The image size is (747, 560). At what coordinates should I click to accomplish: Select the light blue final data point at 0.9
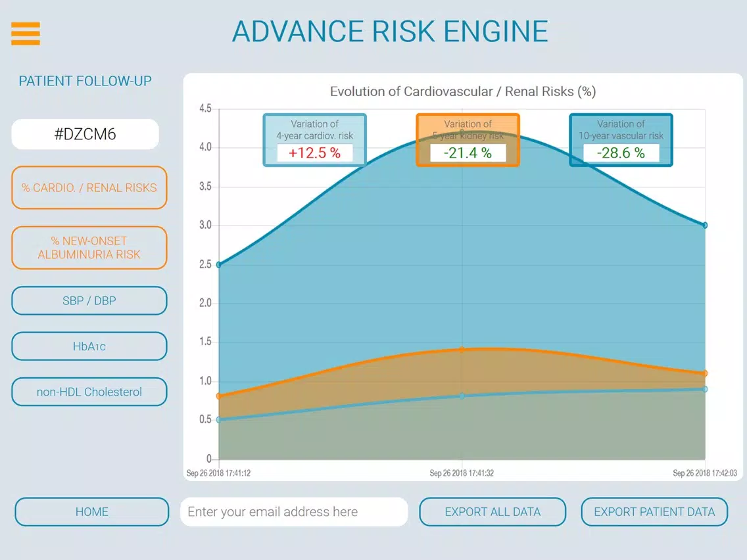click(705, 389)
